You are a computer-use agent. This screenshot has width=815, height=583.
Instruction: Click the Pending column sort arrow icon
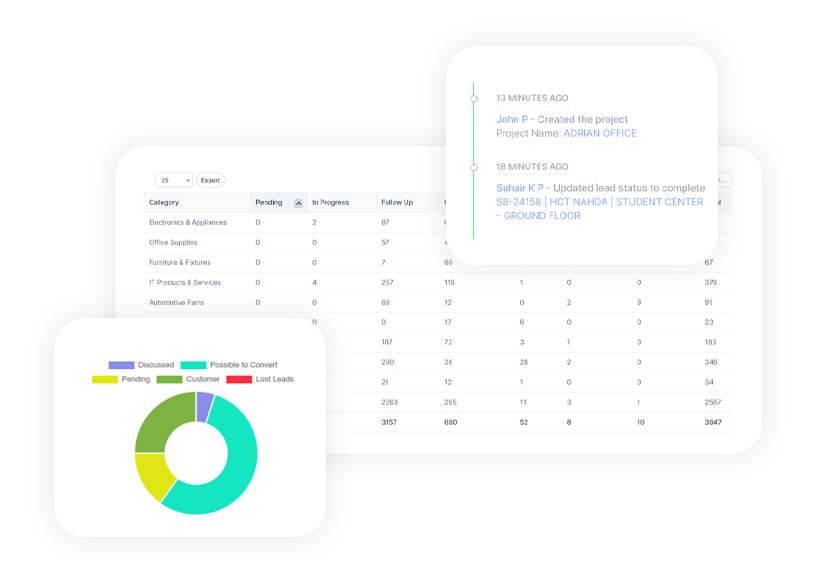(298, 203)
